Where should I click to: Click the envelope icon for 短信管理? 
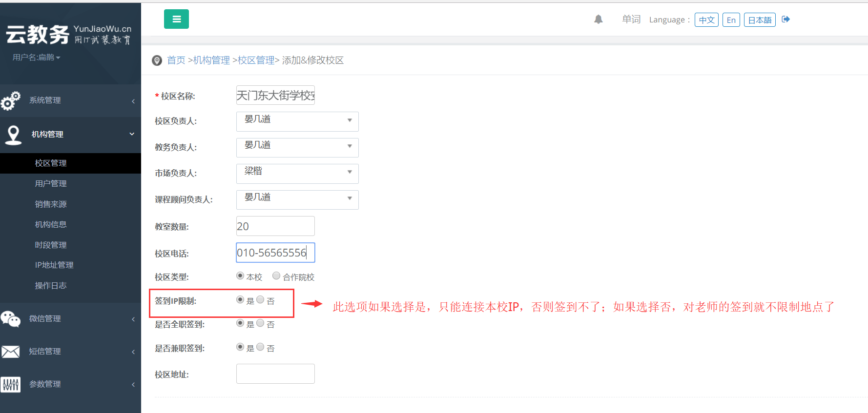coord(11,352)
